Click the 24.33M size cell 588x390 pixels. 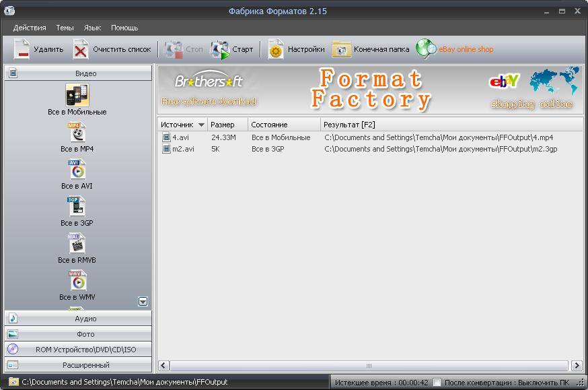pyautogui.click(x=223, y=137)
